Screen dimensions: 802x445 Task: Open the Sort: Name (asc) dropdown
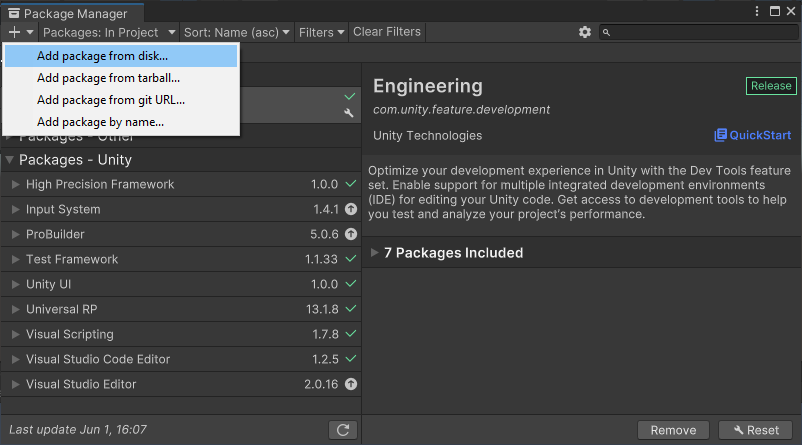point(236,32)
